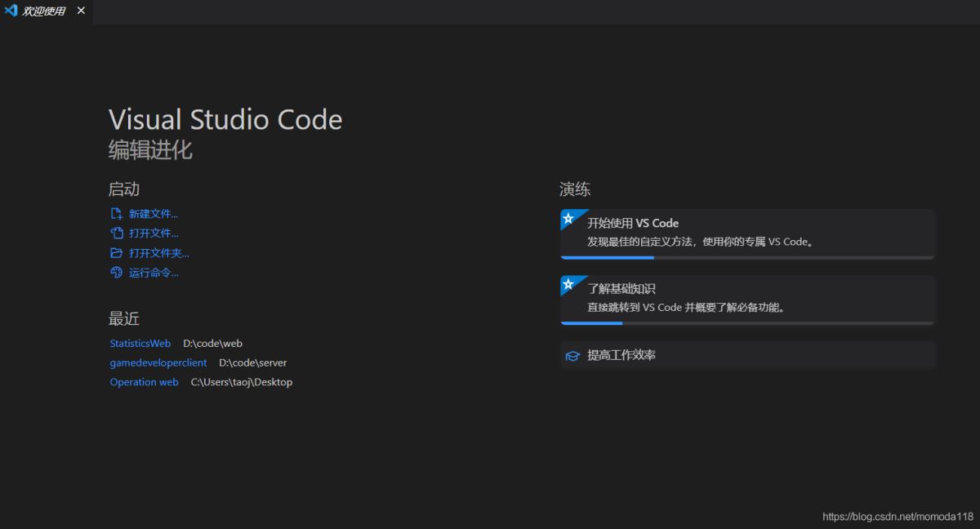Open recent project StatisticsWeb

tap(140, 344)
